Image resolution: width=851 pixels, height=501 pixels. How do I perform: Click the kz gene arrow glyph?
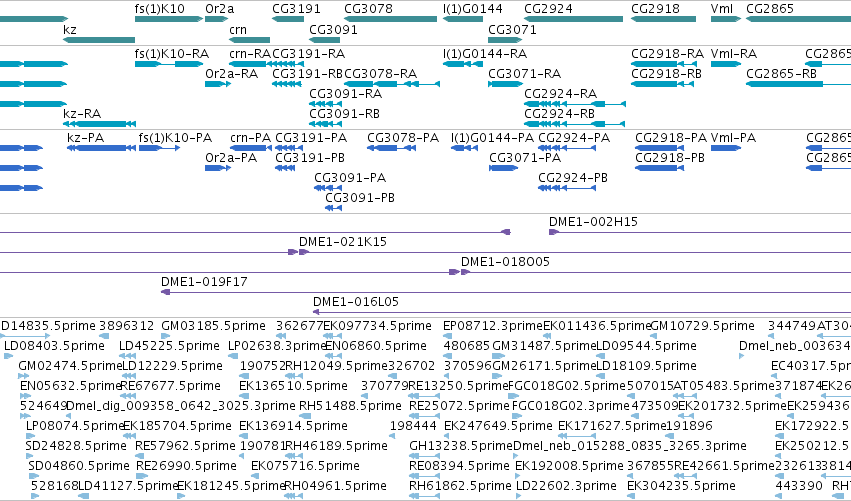tap(99, 40)
